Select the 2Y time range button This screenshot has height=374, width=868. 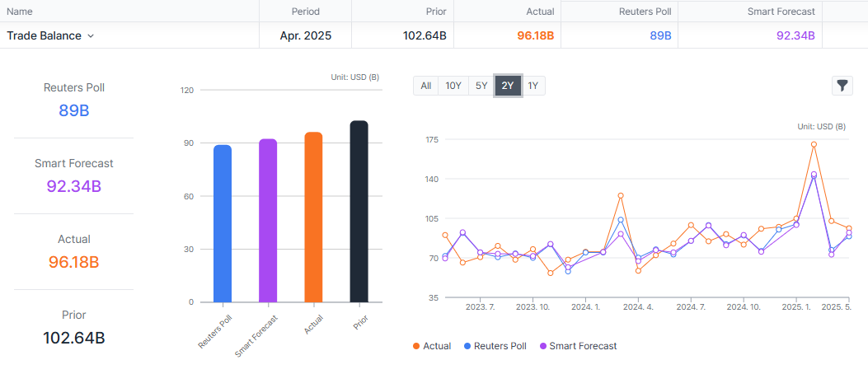click(508, 86)
